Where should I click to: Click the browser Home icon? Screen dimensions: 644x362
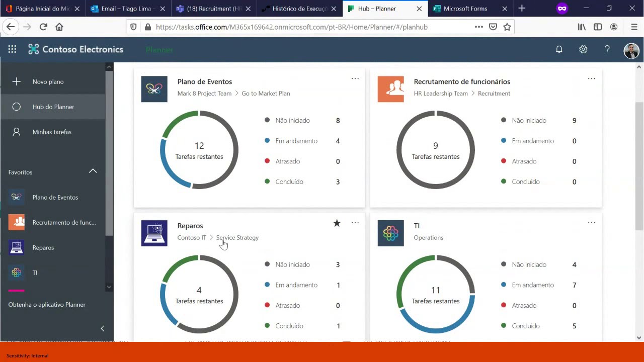(59, 27)
